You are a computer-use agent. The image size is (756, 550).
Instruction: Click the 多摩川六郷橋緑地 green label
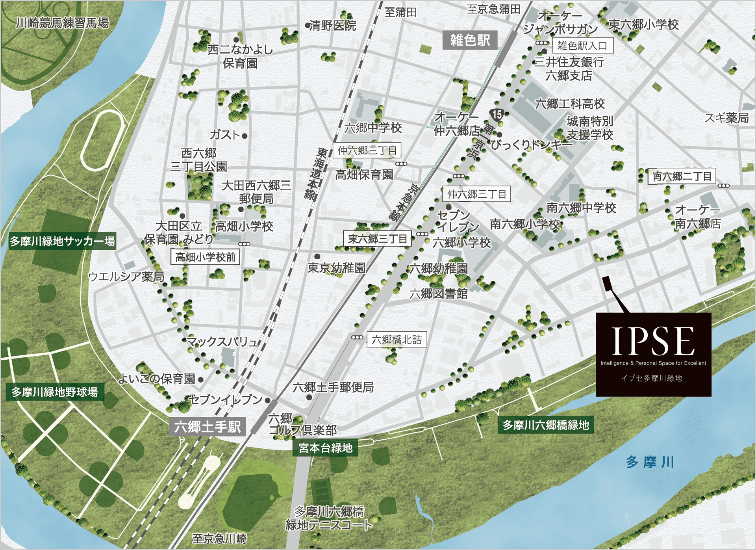546,425
